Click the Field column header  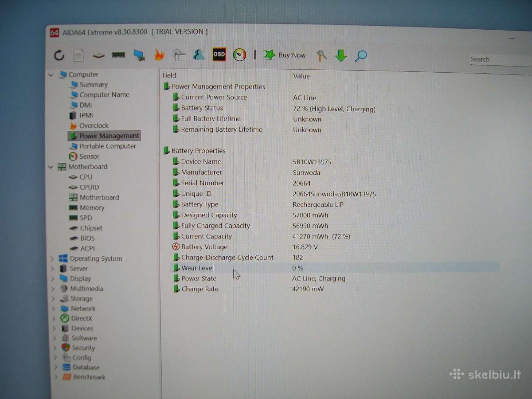169,75
